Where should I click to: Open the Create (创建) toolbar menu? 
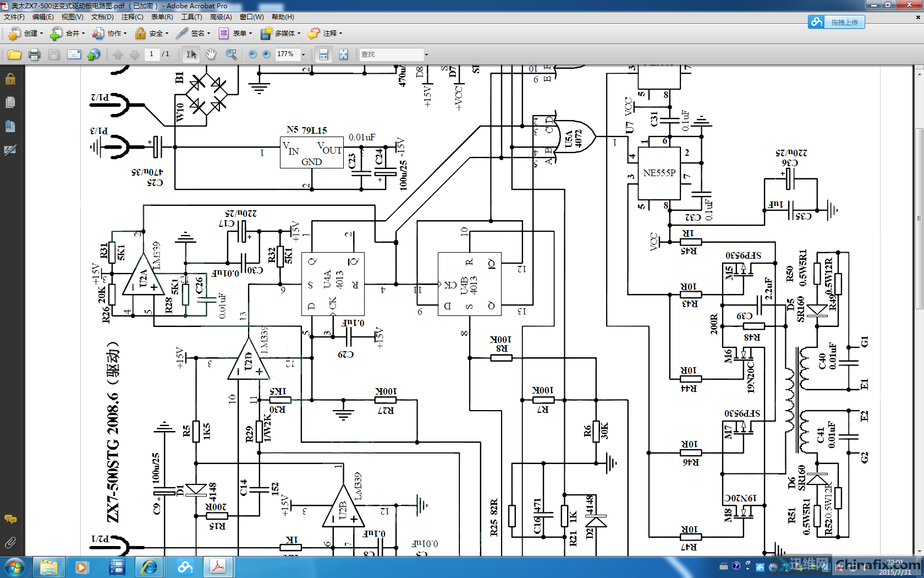pos(25,34)
